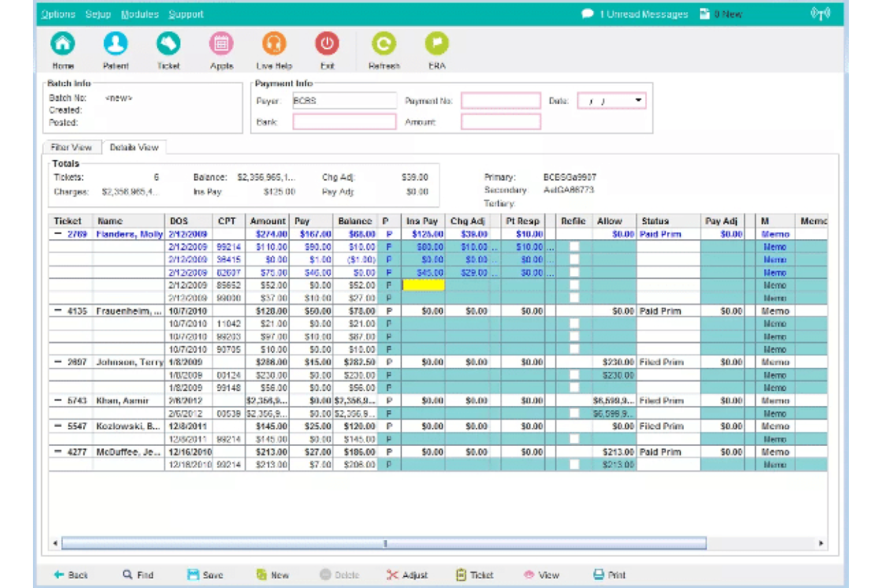Open Ticket button in bottom bar
Viewport: 882px width, 588px height.
tap(474, 575)
